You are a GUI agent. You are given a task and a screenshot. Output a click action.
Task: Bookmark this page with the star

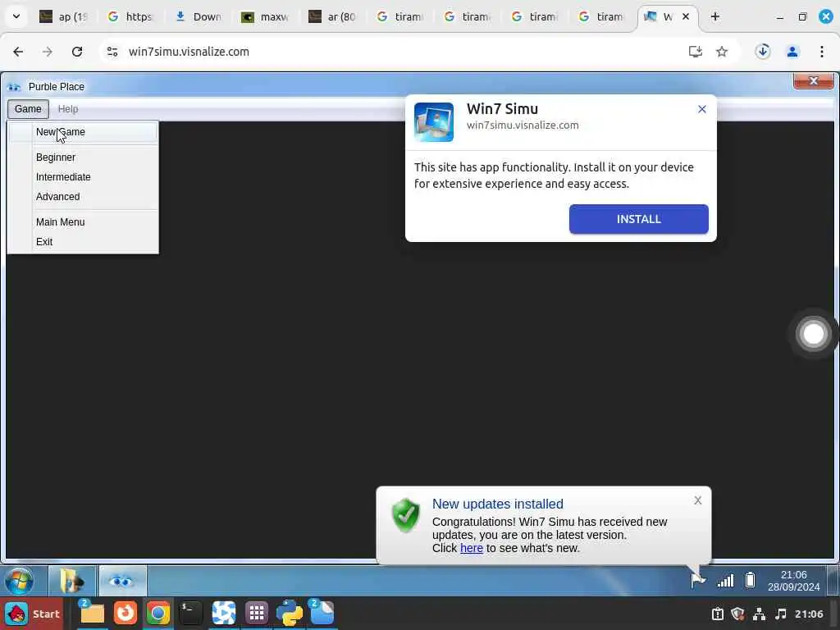pyautogui.click(x=722, y=52)
